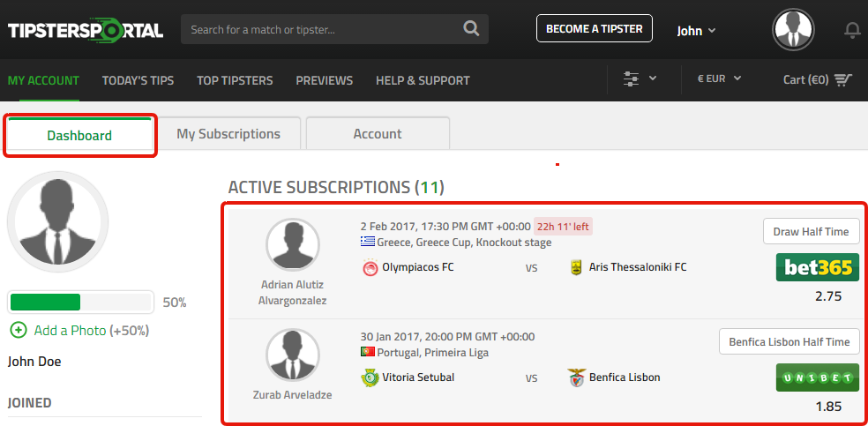Image resolution: width=868 pixels, height=426 pixels.
Task: Click the Olympiacos FC club crest
Action: (x=369, y=268)
